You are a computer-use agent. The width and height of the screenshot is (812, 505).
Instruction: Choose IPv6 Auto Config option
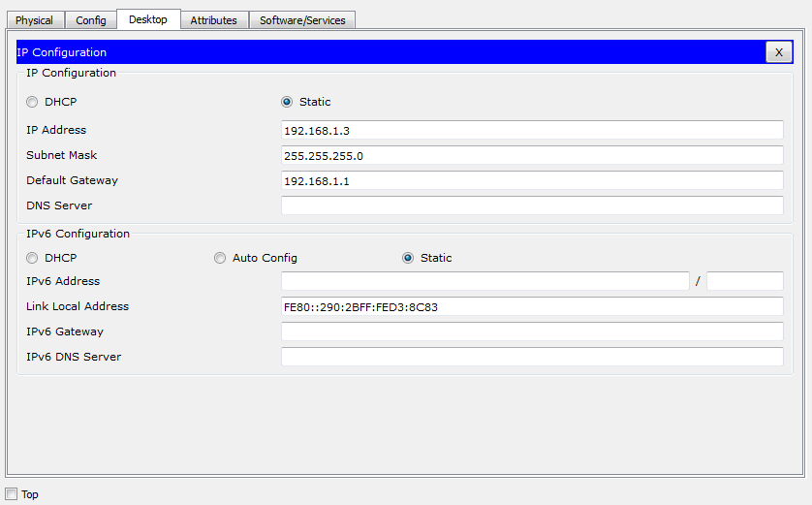coord(220,258)
